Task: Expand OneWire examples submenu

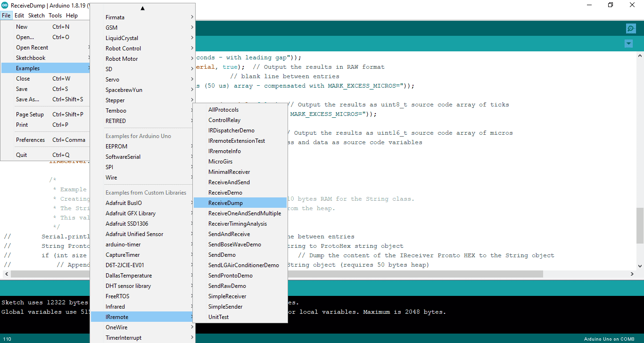Action: 143,327
